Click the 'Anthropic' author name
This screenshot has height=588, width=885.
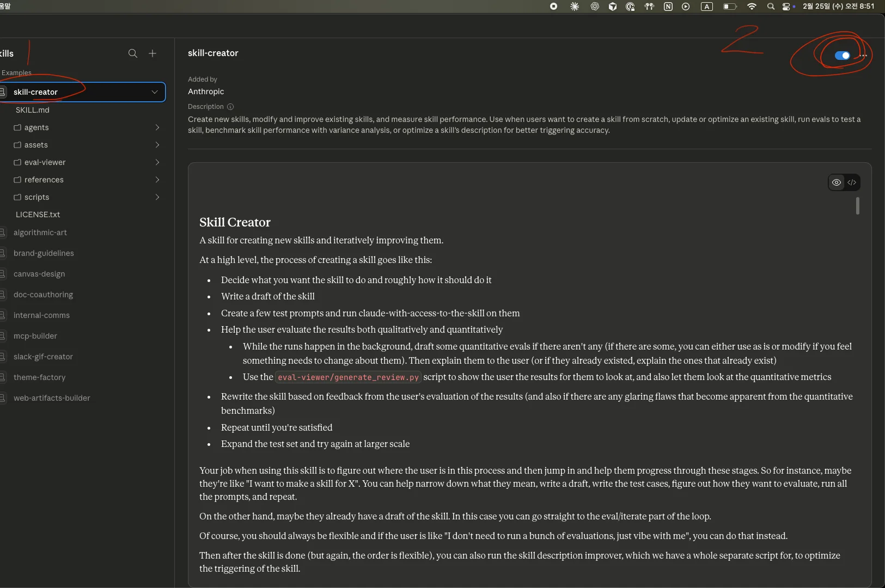[206, 91]
